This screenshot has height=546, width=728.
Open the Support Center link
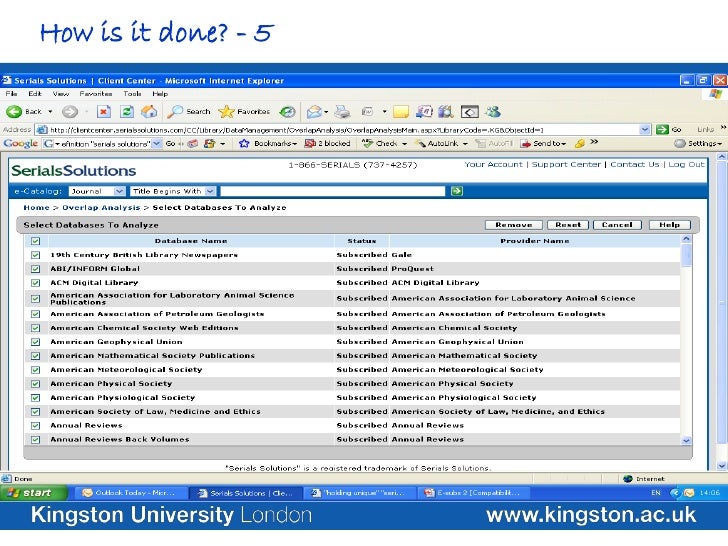click(566, 164)
